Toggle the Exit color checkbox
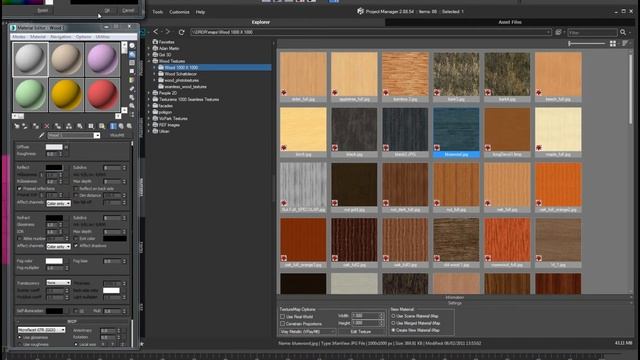The height and width of the screenshot is (360, 640). (76, 238)
